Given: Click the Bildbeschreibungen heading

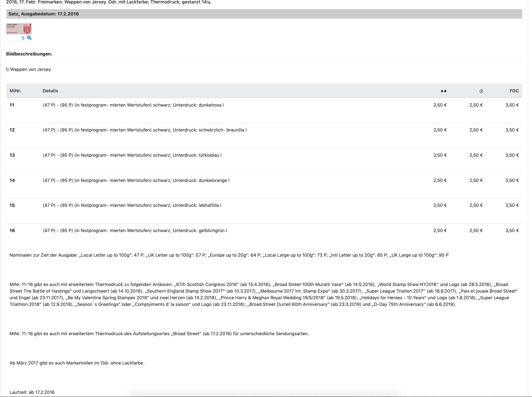Looking at the screenshot, I should [29, 54].
